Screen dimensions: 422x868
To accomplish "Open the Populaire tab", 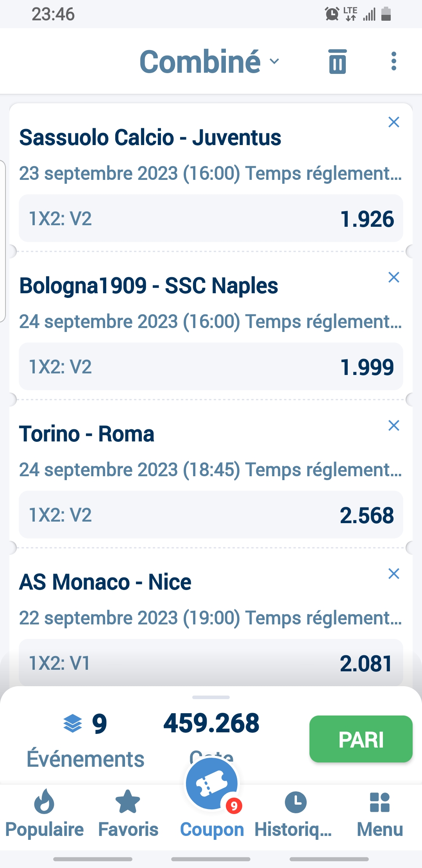I will pyautogui.click(x=44, y=814).
